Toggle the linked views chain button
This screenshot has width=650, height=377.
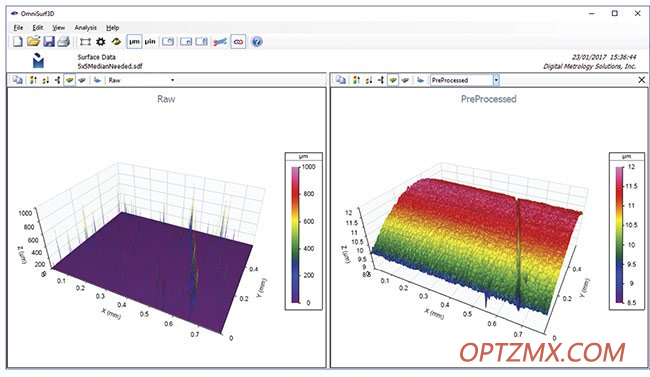238,41
